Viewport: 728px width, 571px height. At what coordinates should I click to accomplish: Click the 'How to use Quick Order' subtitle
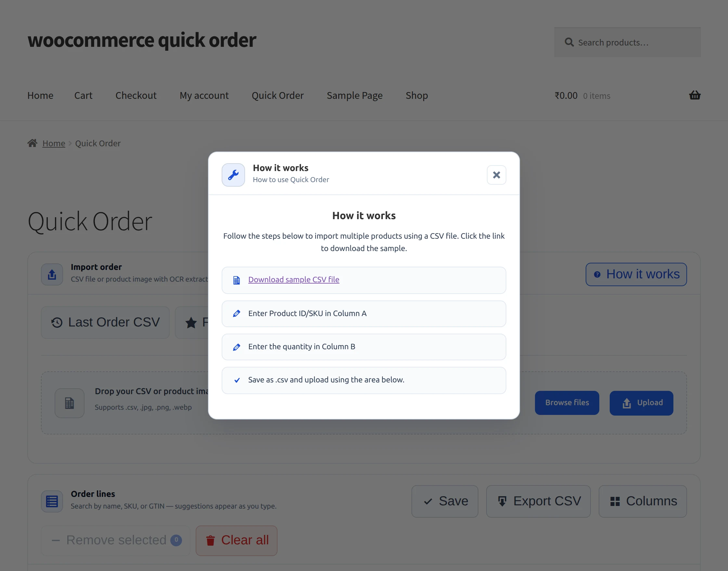[291, 179]
